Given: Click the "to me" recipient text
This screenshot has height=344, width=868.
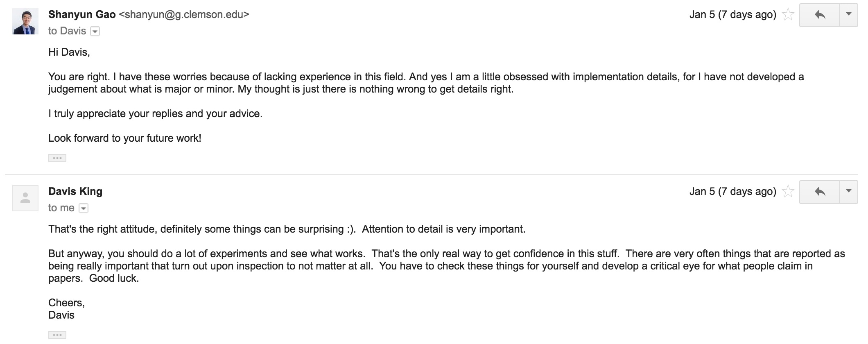Looking at the screenshot, I should pos(61,208).
